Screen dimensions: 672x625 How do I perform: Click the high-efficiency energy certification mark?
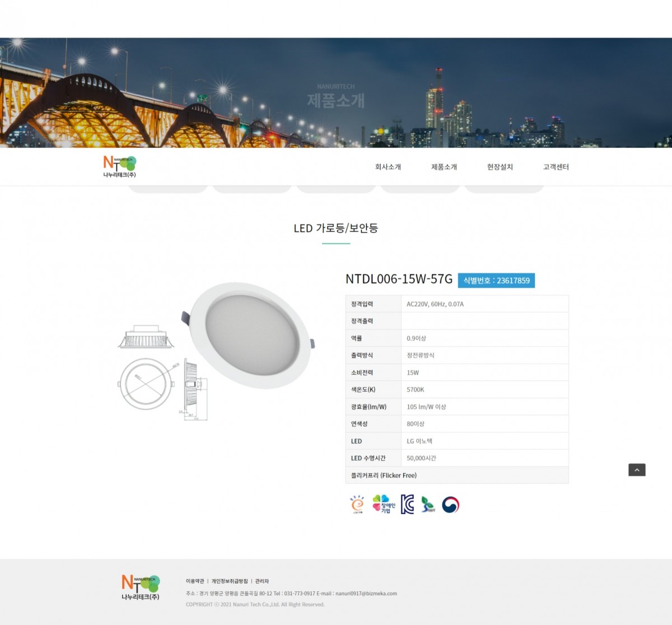pos(357,505)
